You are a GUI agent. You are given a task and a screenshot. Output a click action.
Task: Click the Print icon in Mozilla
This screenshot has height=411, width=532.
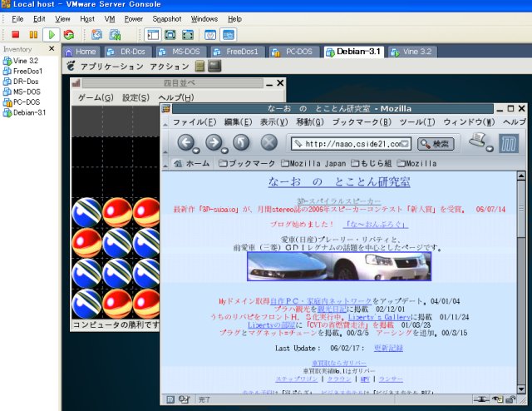point(476,141)
